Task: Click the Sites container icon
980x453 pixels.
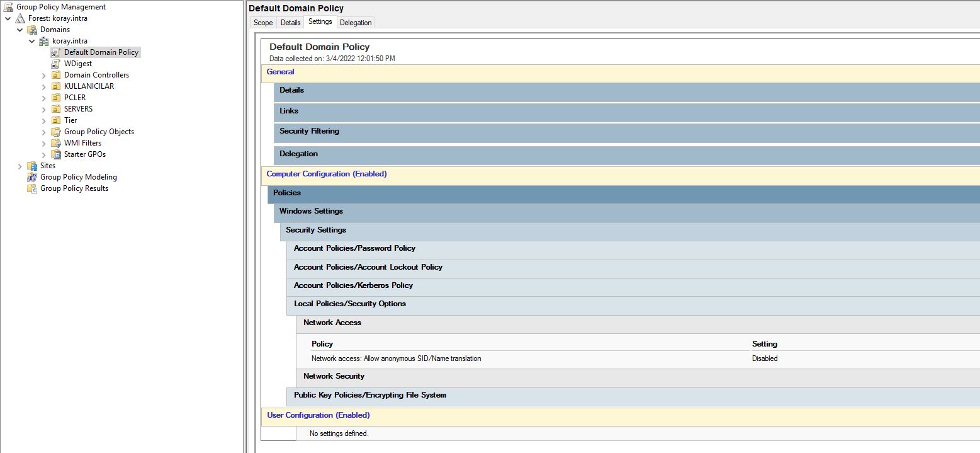Action: coord(32,166)
